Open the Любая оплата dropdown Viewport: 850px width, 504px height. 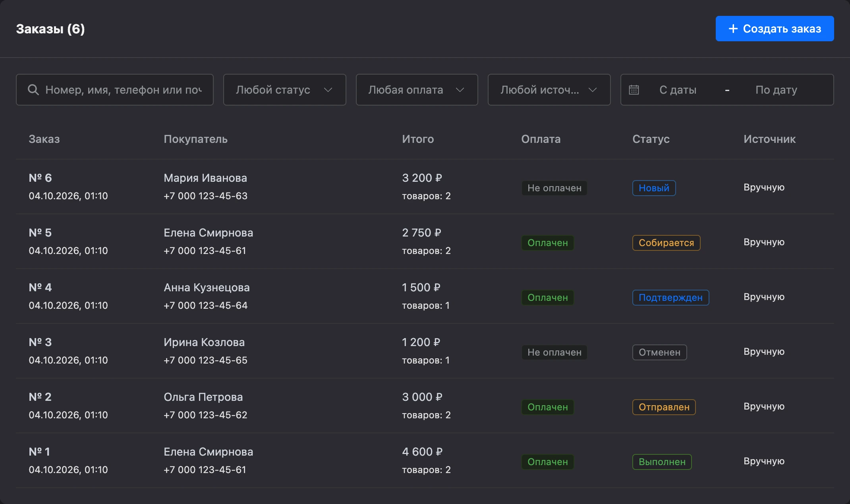[417, 90]
